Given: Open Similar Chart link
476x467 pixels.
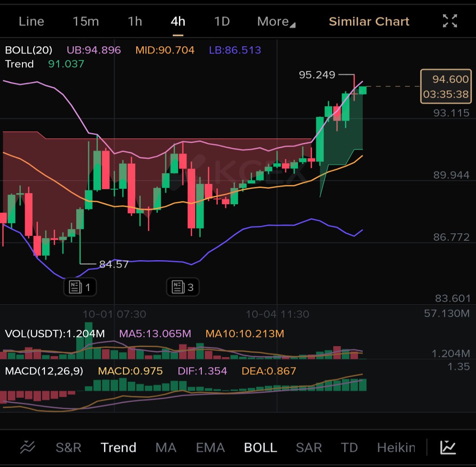Looking at the screenshot, I should tap(369, 22).
